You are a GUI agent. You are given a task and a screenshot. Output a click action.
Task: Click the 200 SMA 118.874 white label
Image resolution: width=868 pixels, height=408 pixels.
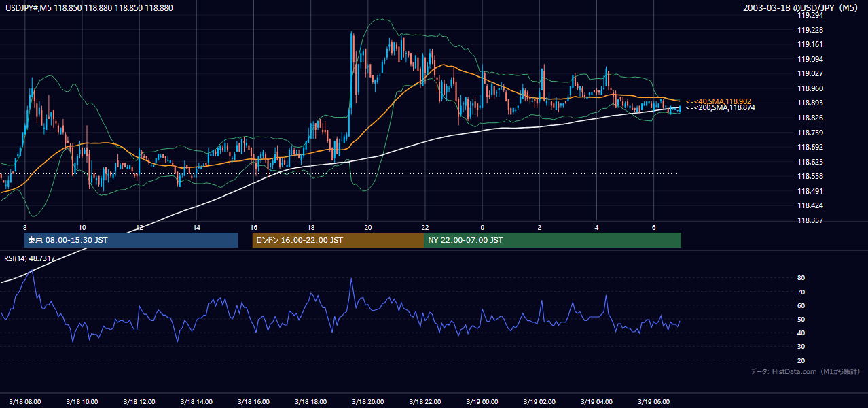tap(720, 108)
